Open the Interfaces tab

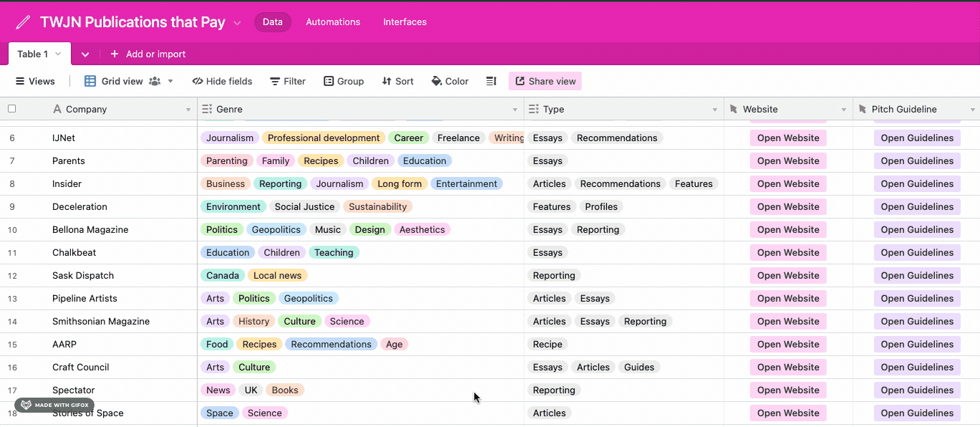coord(405,22)
